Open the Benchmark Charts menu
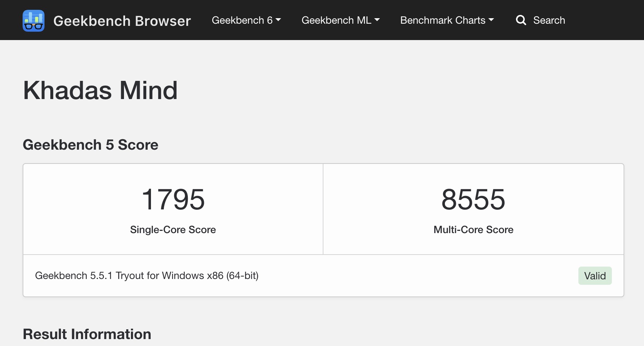This screenshot has height=346, width=644. 443,20
